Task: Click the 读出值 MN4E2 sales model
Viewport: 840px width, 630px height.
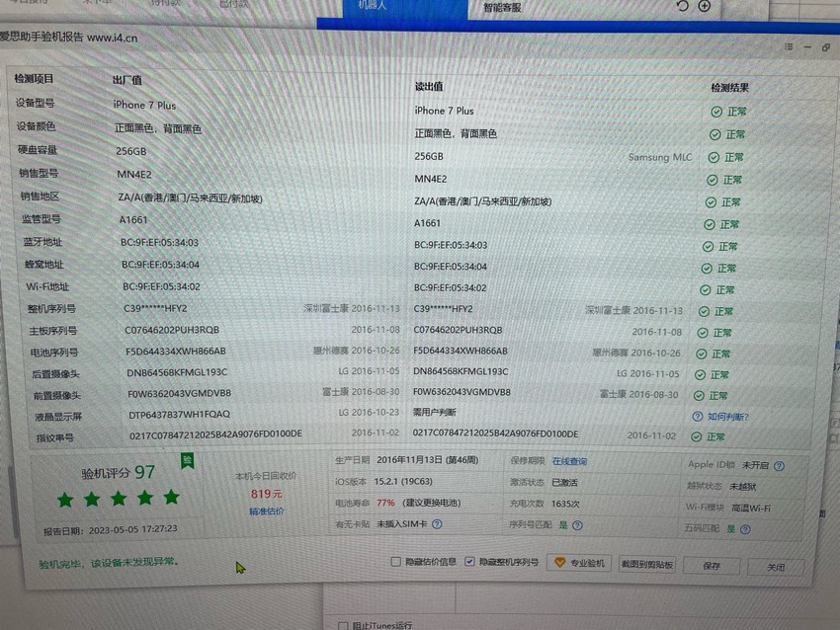Action: pyautogui.click(x=430, y=179)
